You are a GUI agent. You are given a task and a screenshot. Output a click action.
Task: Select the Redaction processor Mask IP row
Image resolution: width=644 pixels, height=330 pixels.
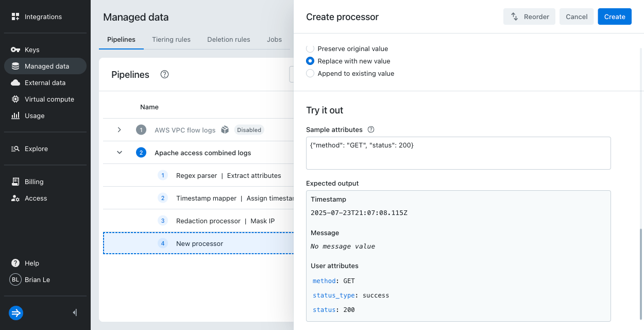coord(198,221)
